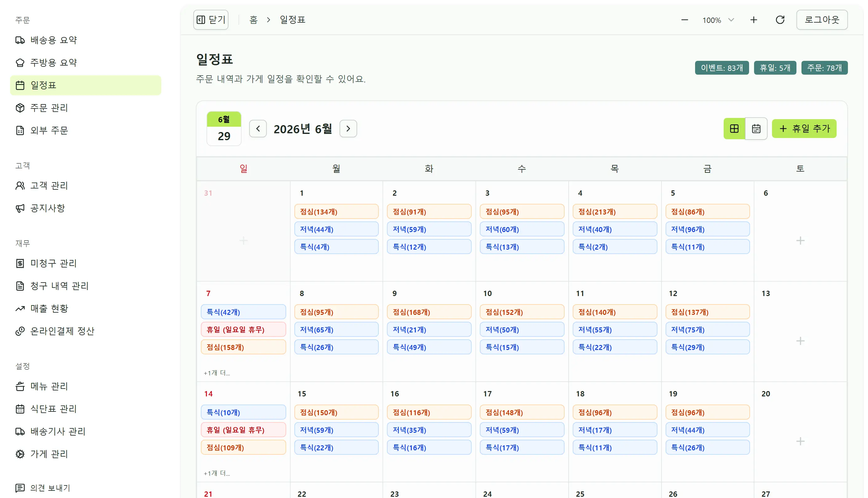Click the 2026년 6월 month title

click(303, 129)
